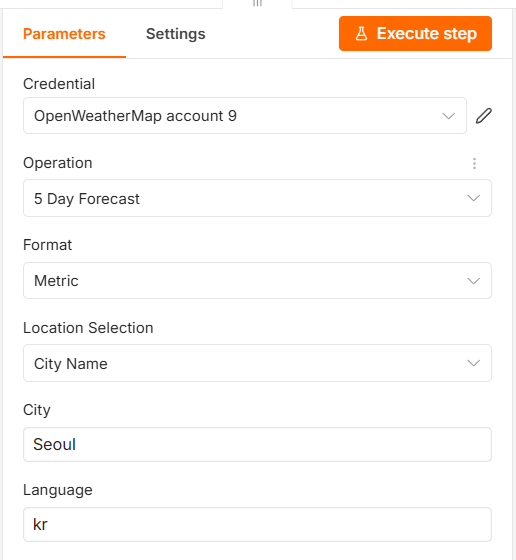Click the Language field label
This screenshot has width=516, height=560.
point(58,490)
